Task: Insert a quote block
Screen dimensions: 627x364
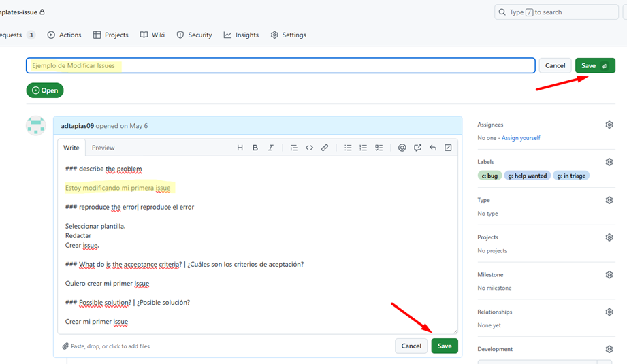Action: click(x=293, y=148)
